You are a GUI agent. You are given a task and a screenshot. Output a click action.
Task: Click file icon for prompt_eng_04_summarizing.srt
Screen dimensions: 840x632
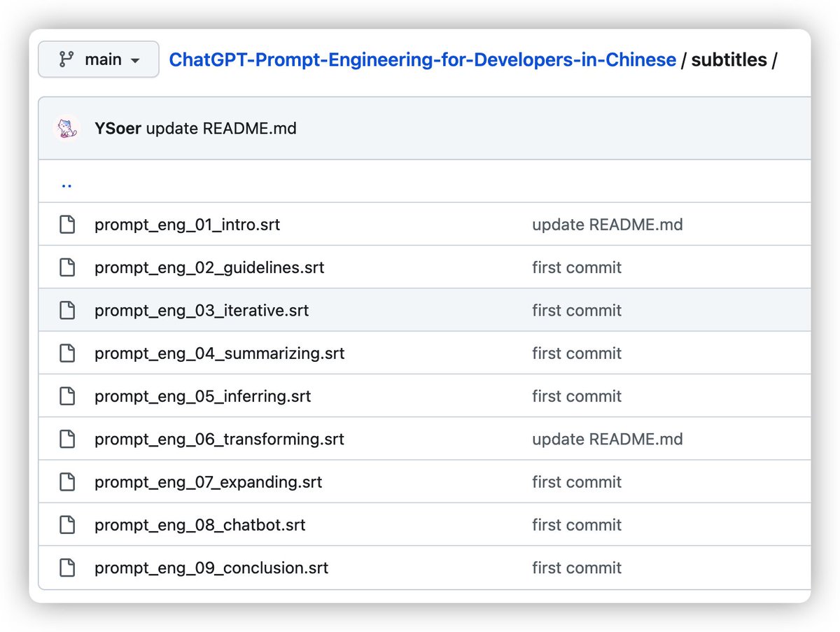click(67, 353)
